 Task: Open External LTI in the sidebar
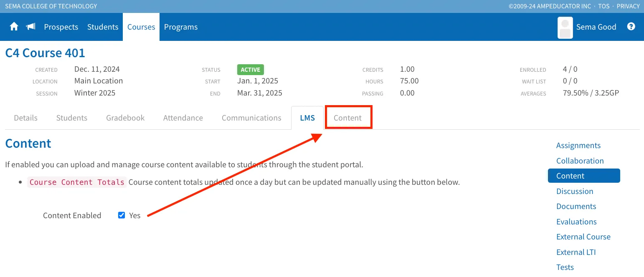[x=576, y=252]
